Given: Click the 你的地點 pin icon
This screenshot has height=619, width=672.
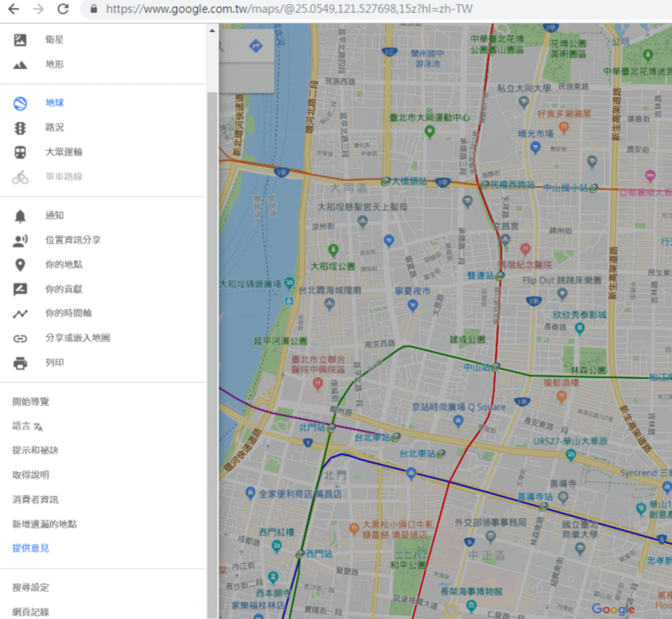Looking at the screenshot, I should pyautogui.click(x=21, y=265).
